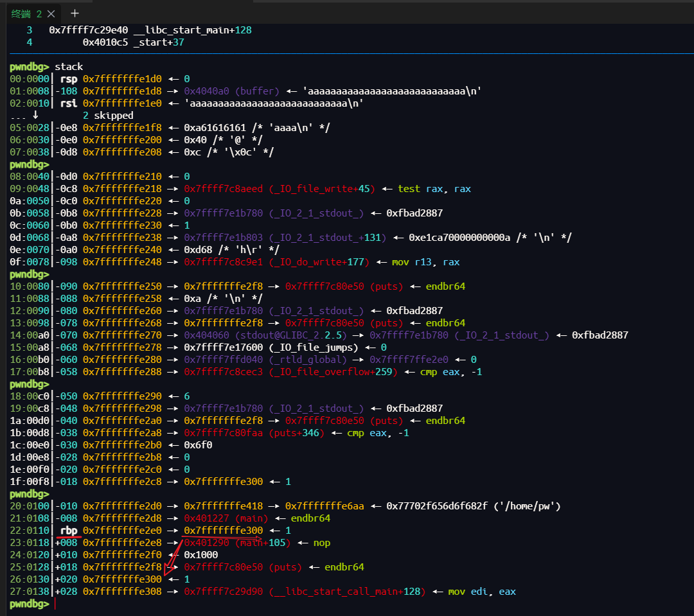This screenshot has height=616, width=694.
Task: Click the value 6 in row 18
Action: 187,396
